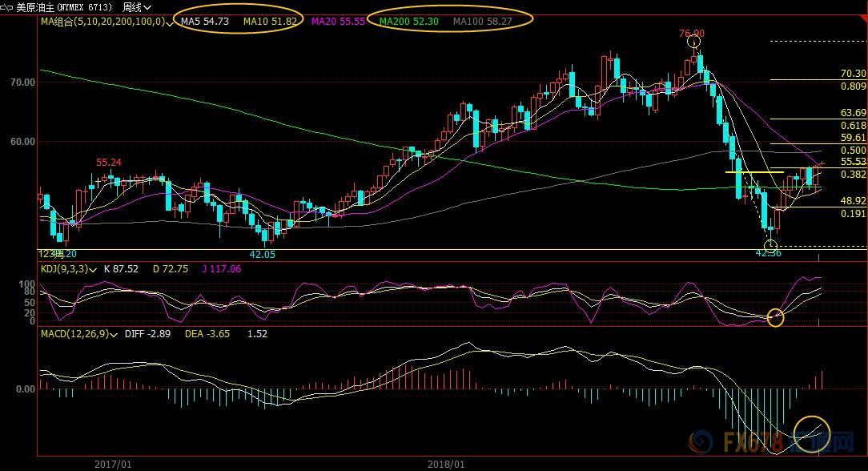Click the circled KDJ crossover point
Screen dimensions: 868x471
pyautogui.click(x=775, y=317)
